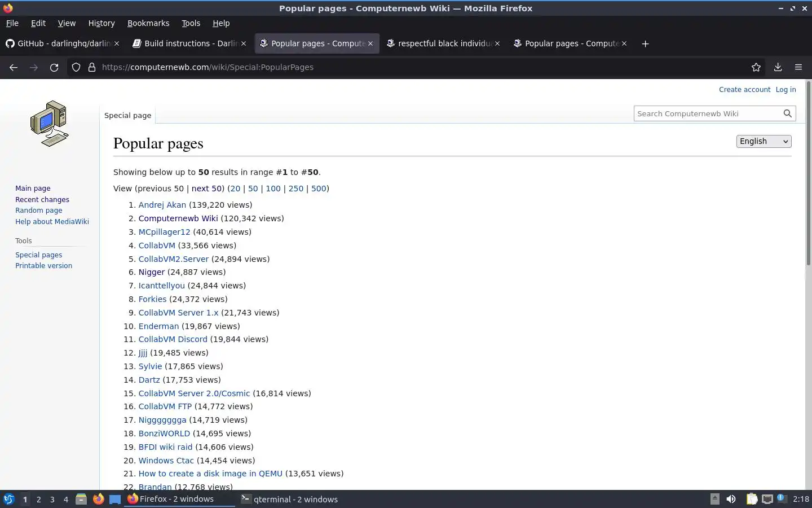
Task: Open the LXQt application menu icon
Action: 8,499
